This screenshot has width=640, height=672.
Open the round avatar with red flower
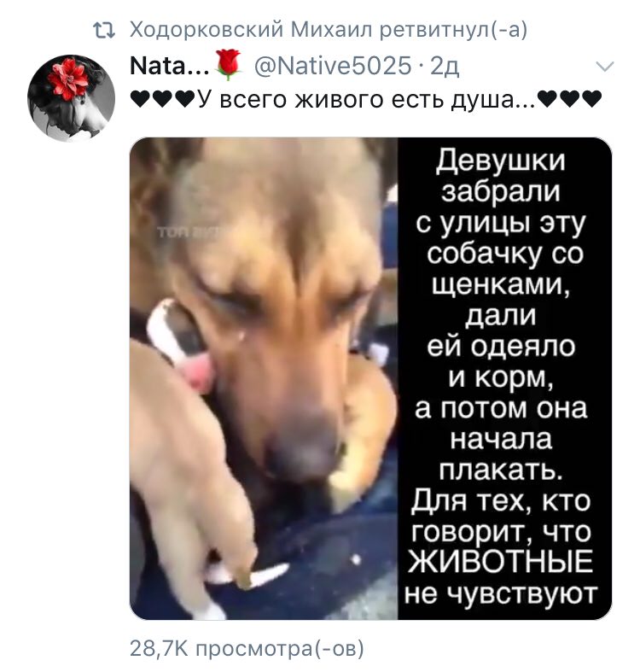pyautogui.click(x=72, y=98)
